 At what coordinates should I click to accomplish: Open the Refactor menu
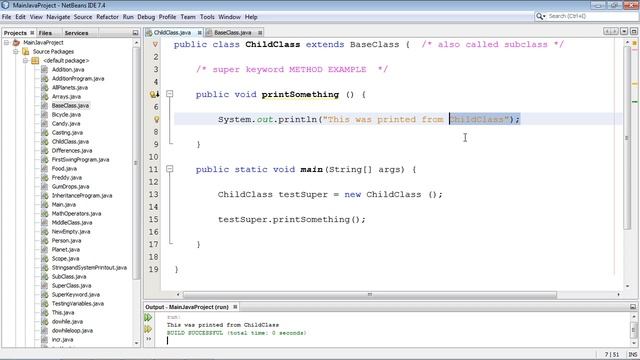coord(107,17)
